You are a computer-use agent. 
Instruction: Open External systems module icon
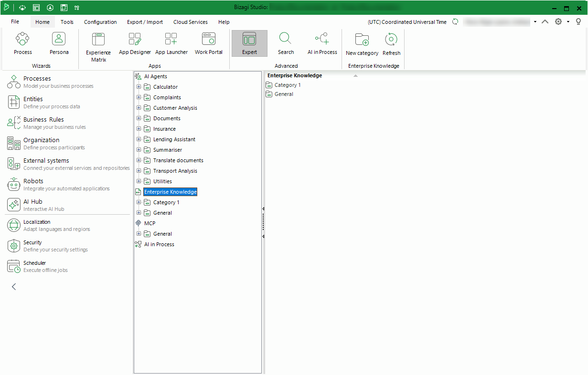pyautogui.click(x=14, y=164)
